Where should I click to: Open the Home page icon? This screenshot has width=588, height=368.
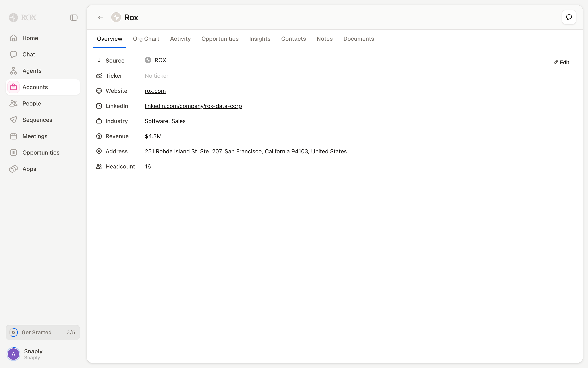(14, 38)
